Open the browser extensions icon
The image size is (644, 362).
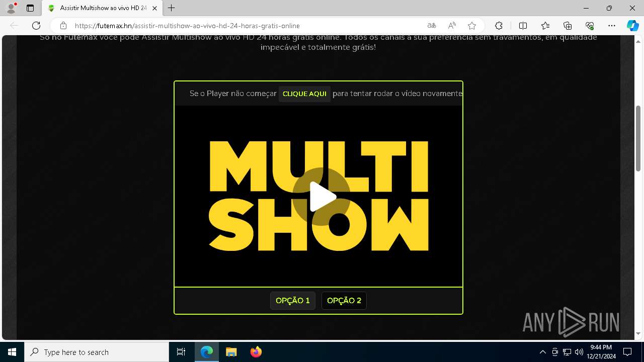(499, 26)
